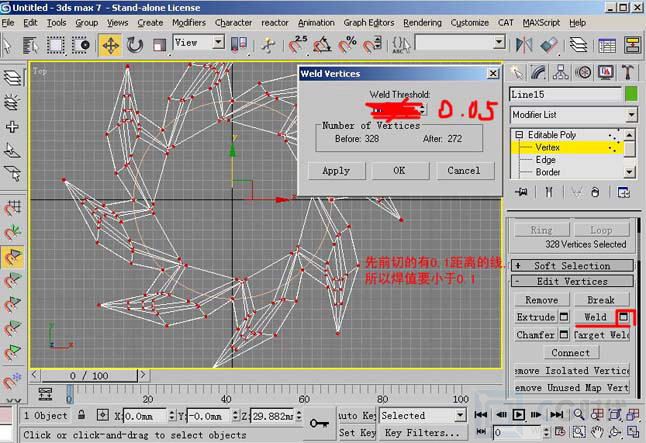This screenshot has width=646, height=443.
Task: Switch to the Motion panel tab
Action: point(583,73)
